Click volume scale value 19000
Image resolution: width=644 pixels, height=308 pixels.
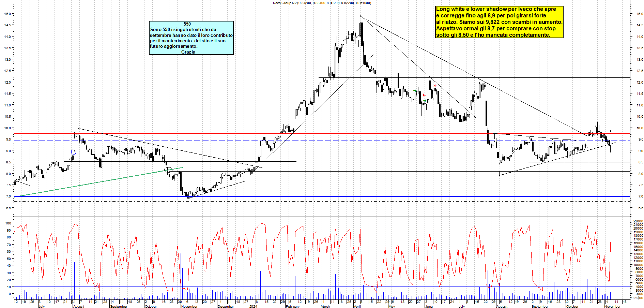[638, 232]
